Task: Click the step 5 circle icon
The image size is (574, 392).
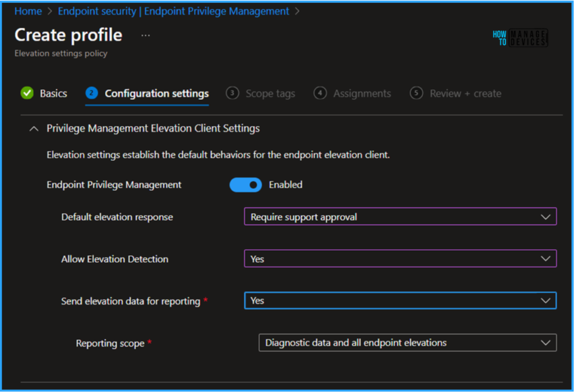Action: (416, 93)
